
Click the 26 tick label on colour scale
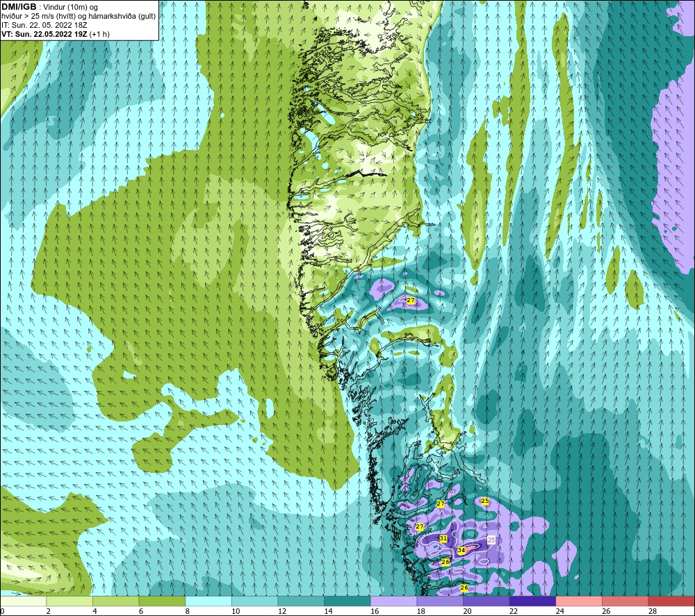(606, 611)
